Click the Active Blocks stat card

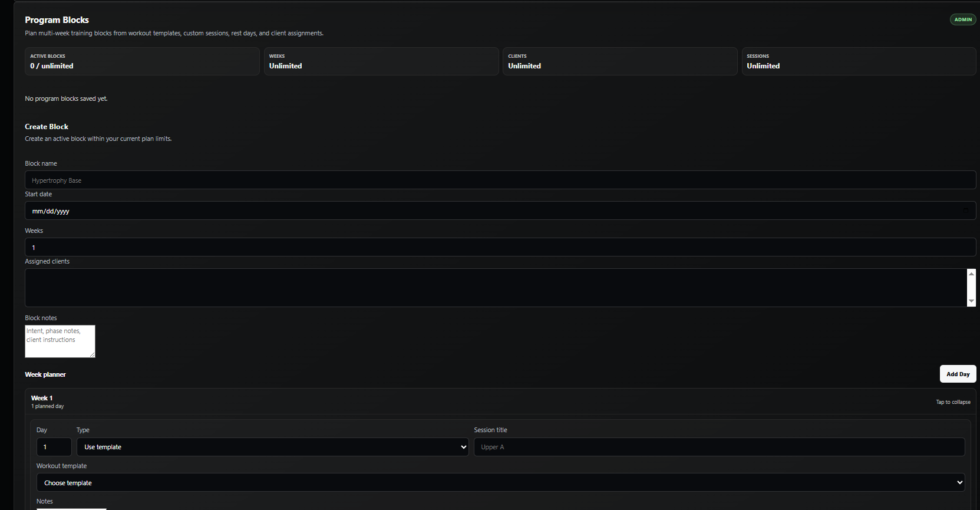click(142, 61)
